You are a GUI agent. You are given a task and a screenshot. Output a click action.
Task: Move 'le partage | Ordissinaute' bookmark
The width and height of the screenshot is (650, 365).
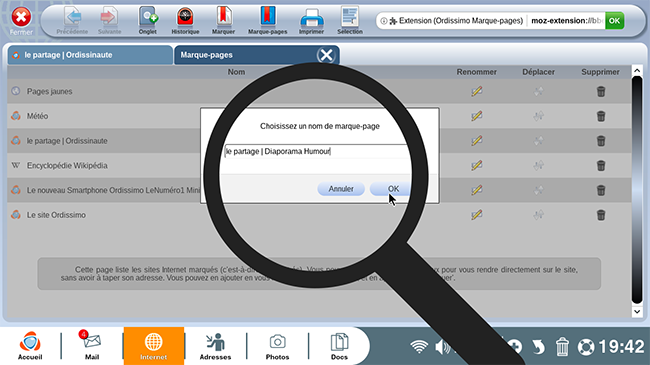(x=538, y=141)
